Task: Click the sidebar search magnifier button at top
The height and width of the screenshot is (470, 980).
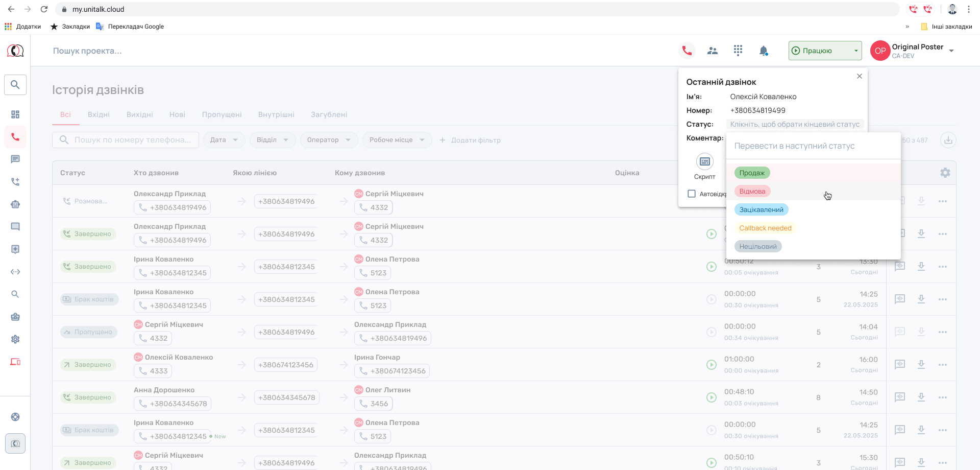Action: click(15, 85)
